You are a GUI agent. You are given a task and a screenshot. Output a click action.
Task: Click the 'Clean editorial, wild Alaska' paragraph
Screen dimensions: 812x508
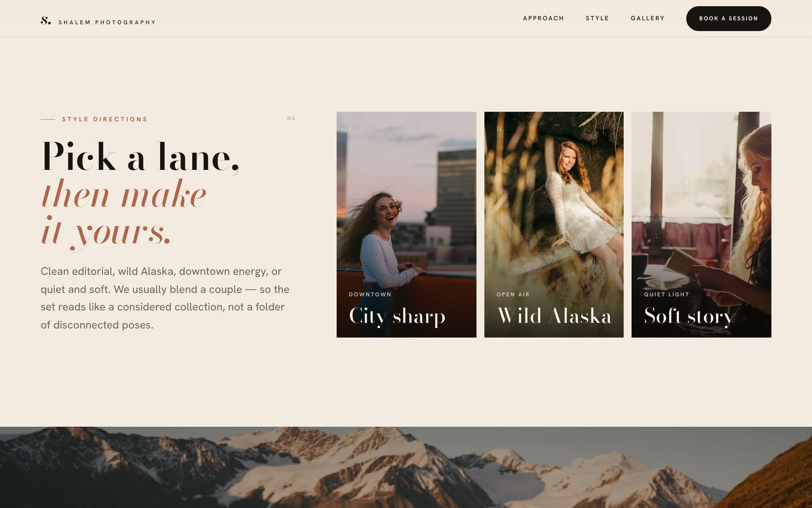point(165,298)
